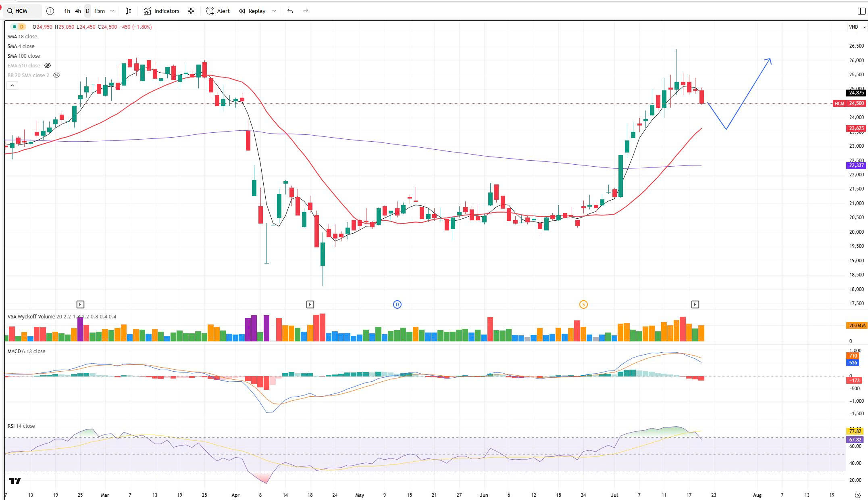This screenshot has height=500, width=868.
Task: Open the layout setup icon at top right
Action: 861,11
